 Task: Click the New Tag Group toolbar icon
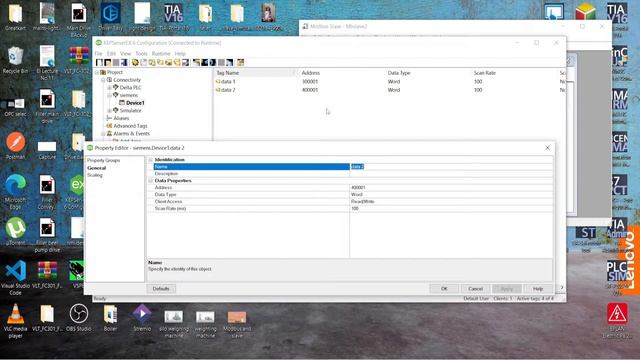152,62
